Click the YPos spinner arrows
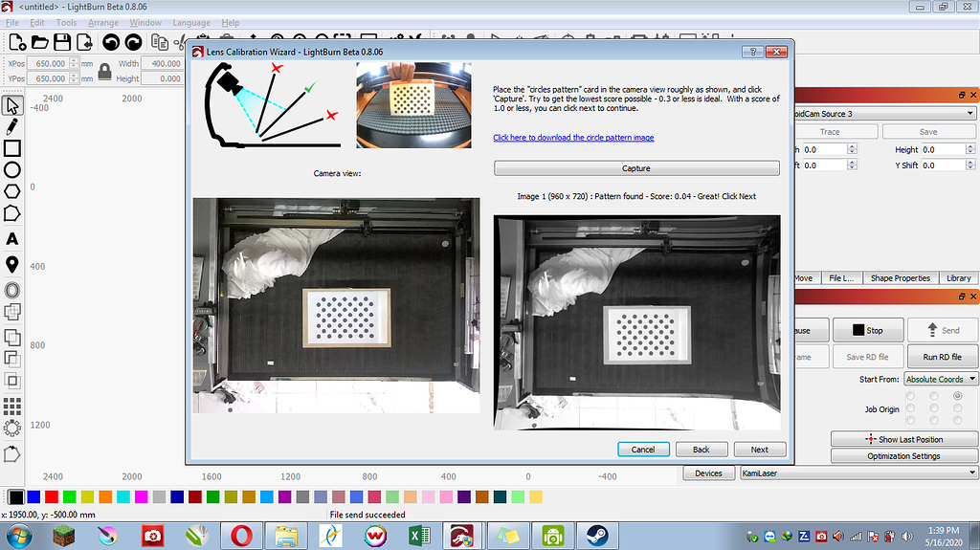The width and height of the screenshot is (980, 550). point(74,78)
